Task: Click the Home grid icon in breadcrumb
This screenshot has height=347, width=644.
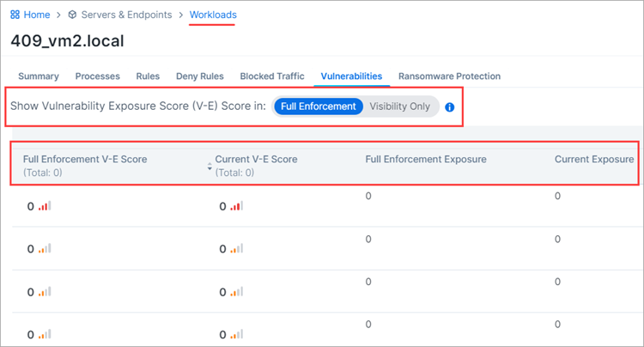Action: click(15, 15)
